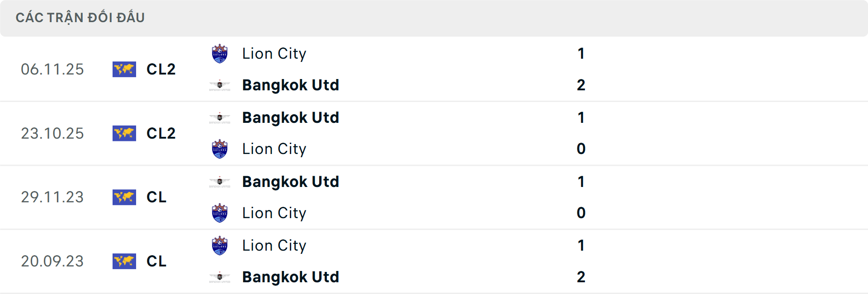Image resolution: width=868 pixels, height=294 pixels.
Task: Open Lion City team name in 06.11.25 match
Action: (x=274, y=54)
